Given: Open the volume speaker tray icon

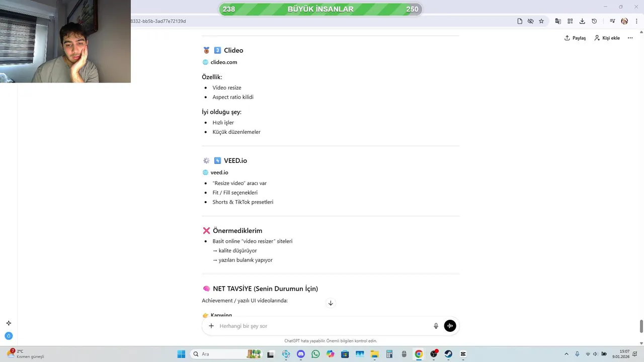Looking at the screenshot, I should click(596, 354).
